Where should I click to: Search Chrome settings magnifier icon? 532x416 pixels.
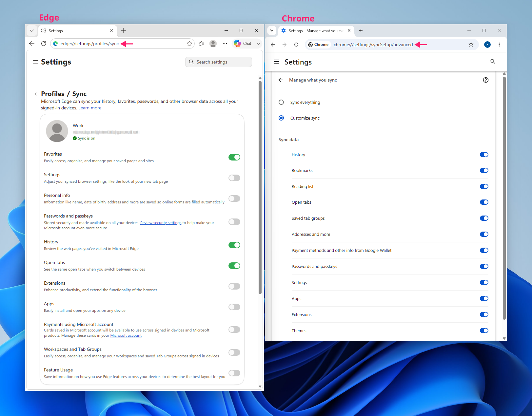pos(493,62)
